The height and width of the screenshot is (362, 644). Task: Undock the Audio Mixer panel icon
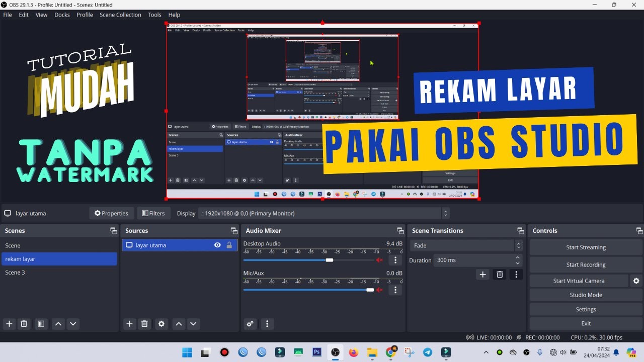click(400, 231)
